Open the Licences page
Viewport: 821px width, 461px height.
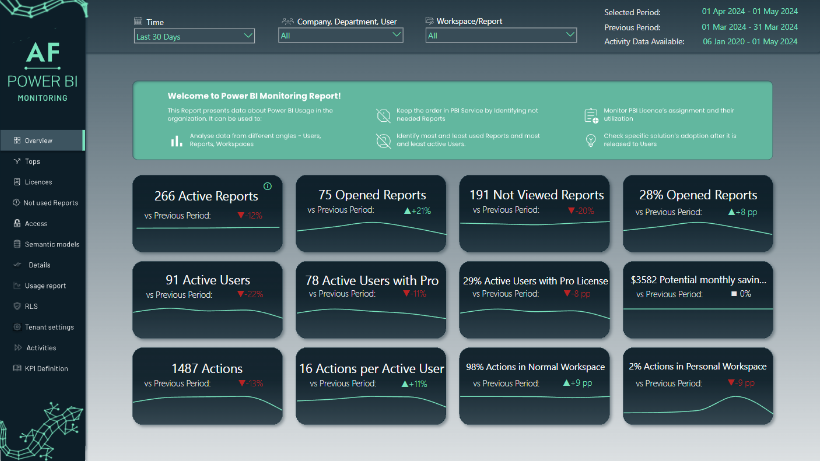tap(42, 182)
